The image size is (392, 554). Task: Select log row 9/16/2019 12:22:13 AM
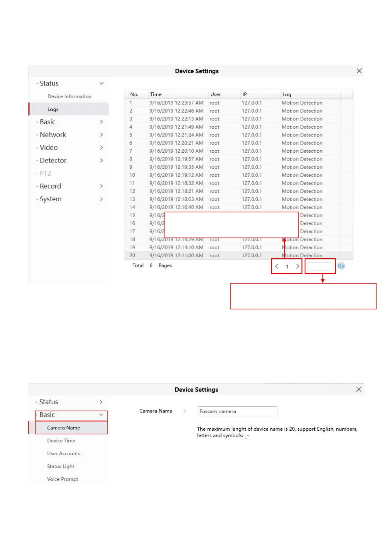point(239,119)
